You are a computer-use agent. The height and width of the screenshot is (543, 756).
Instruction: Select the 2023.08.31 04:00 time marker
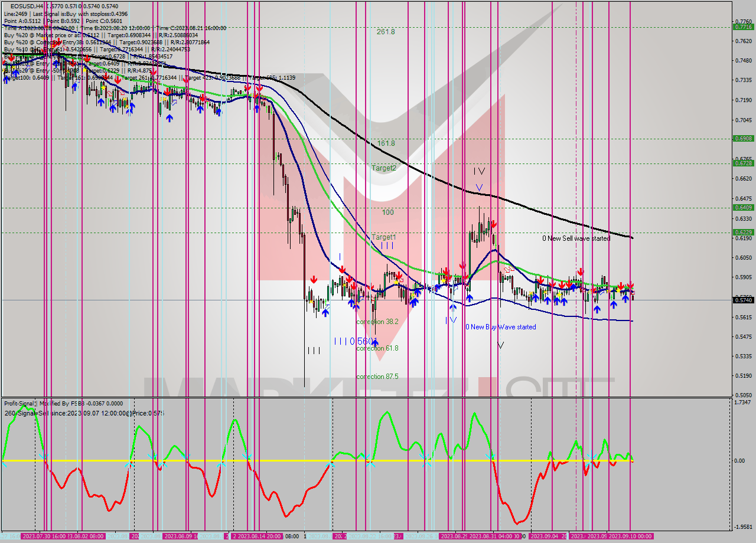coord(491,536)
